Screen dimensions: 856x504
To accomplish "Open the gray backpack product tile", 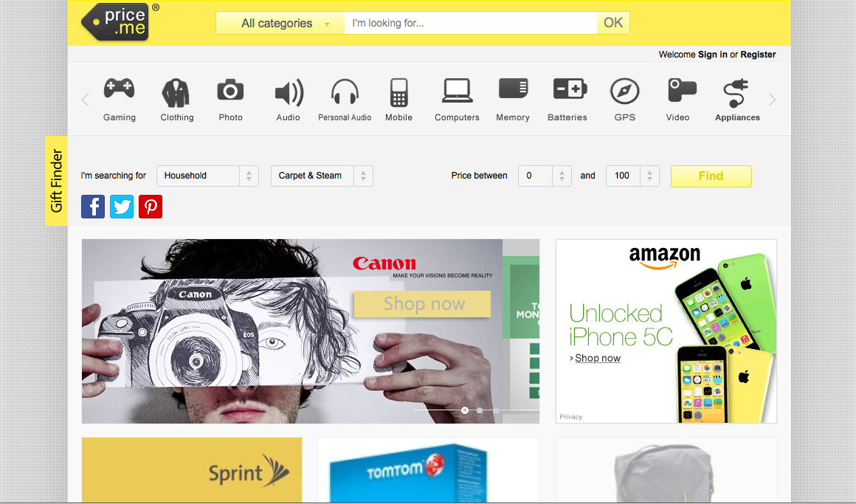I will point(666,470).
